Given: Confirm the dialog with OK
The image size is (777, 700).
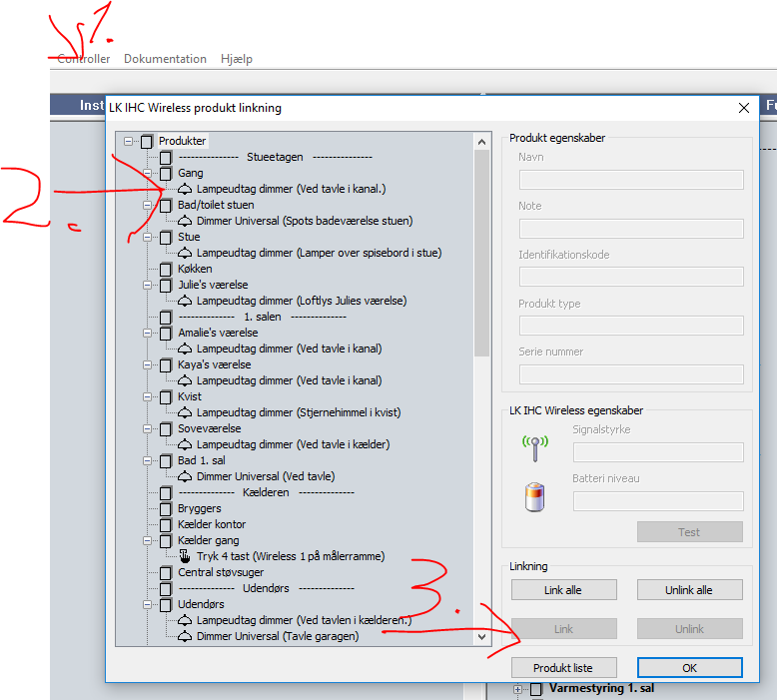Looking at the screenshot, I should point(689,667).
